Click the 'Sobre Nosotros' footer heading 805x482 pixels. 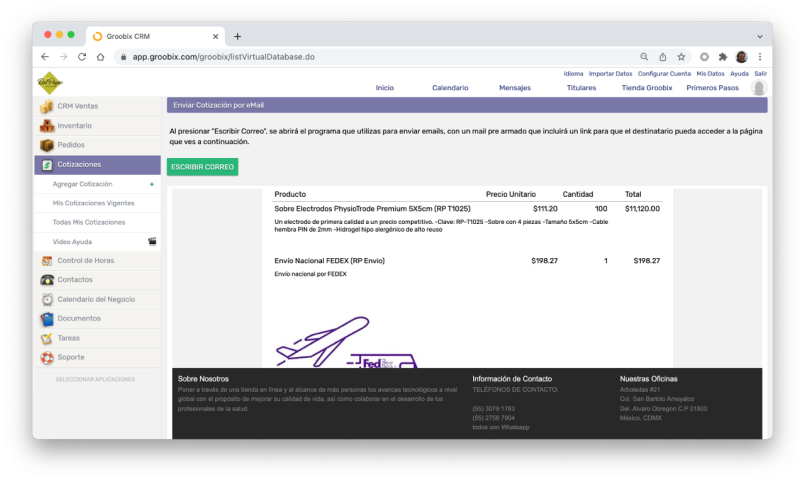(203, 379)
